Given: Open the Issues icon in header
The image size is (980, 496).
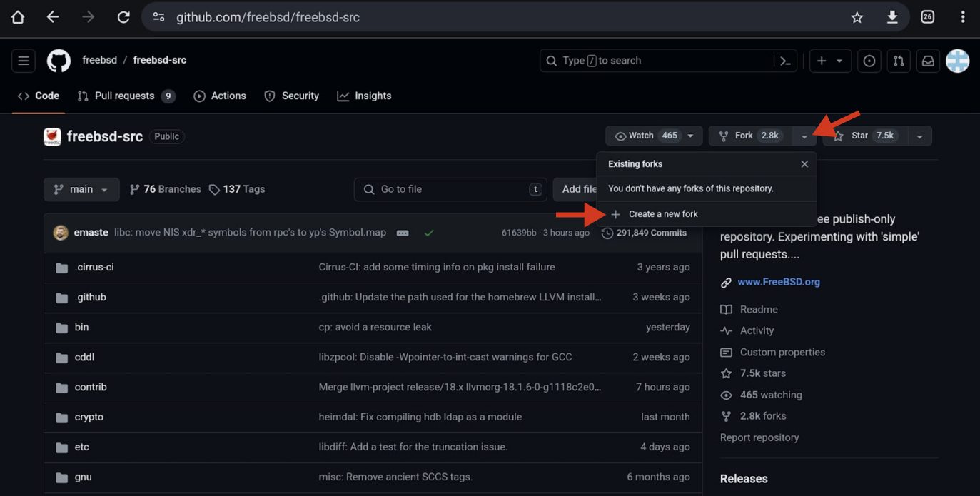Looking at the screenshot, I should point(869,61).
